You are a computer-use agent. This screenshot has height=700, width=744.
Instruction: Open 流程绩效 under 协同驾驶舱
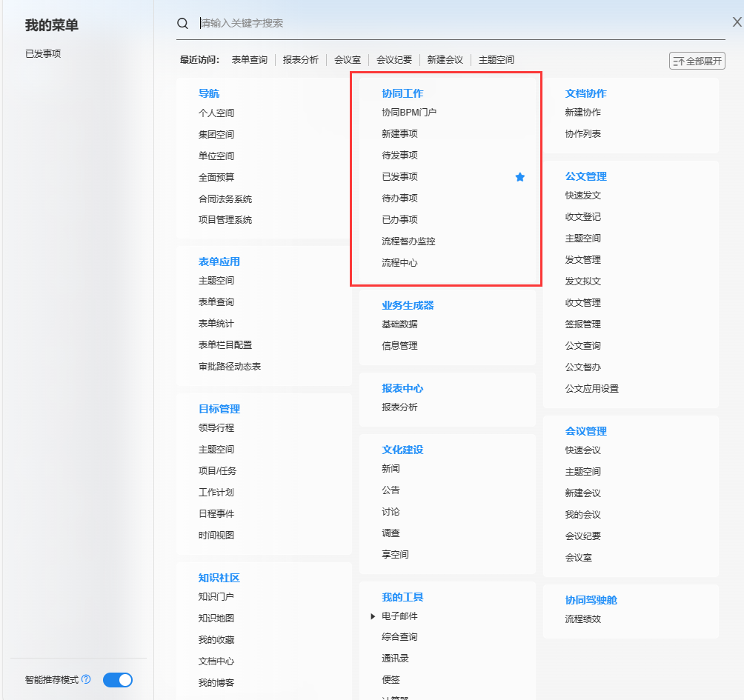click(582, 619)
